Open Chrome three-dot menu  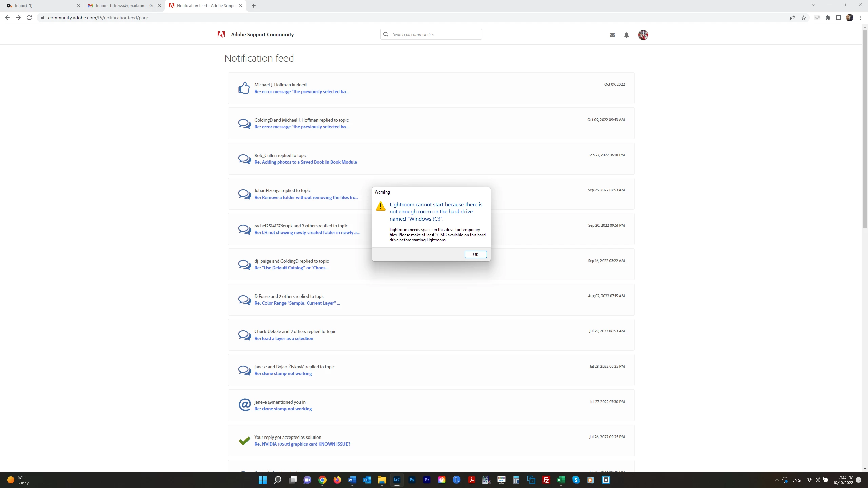click(x=861, y=18)
